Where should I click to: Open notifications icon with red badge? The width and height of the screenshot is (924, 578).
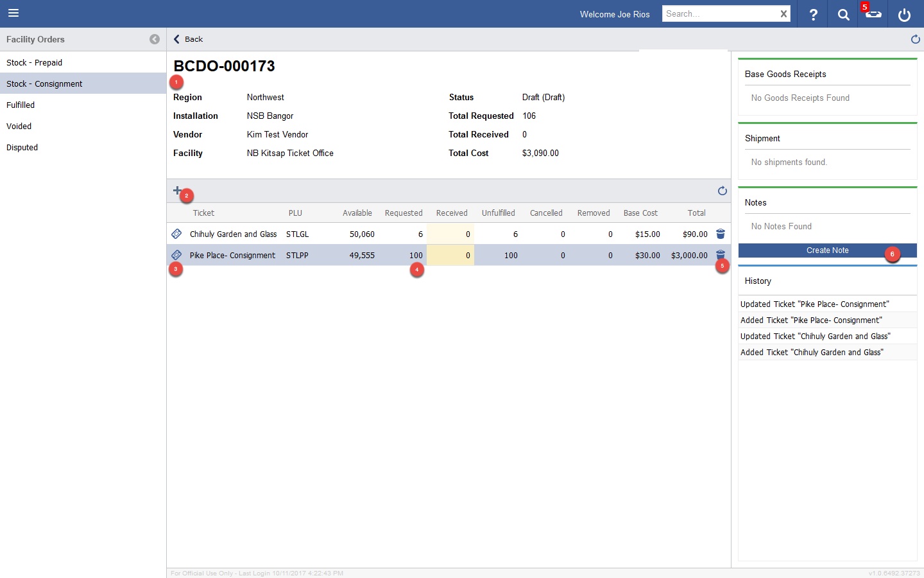(x=873, y=13)
